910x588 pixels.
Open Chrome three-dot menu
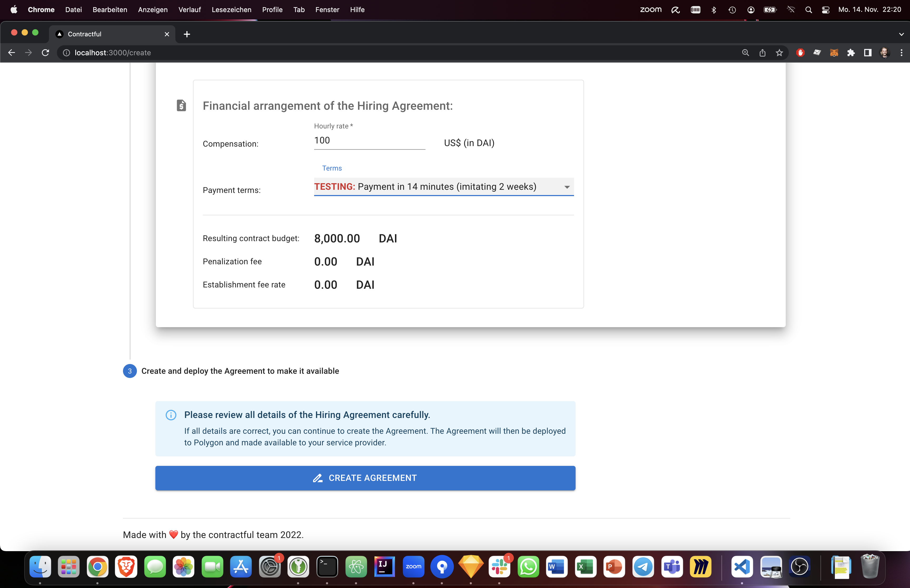(902, 53)
